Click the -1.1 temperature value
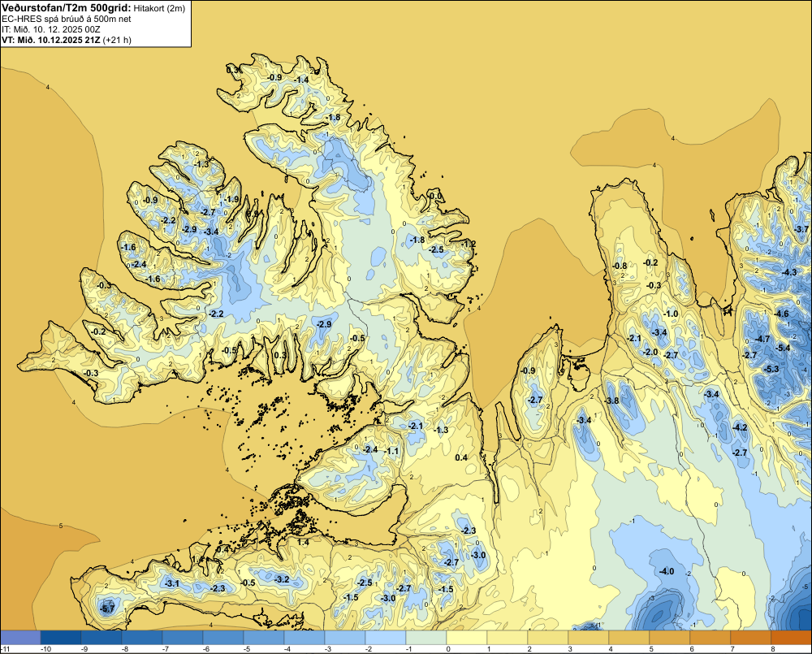Viewport: 812px width, 654px height. pyautogui.click(x=392, y=451)
